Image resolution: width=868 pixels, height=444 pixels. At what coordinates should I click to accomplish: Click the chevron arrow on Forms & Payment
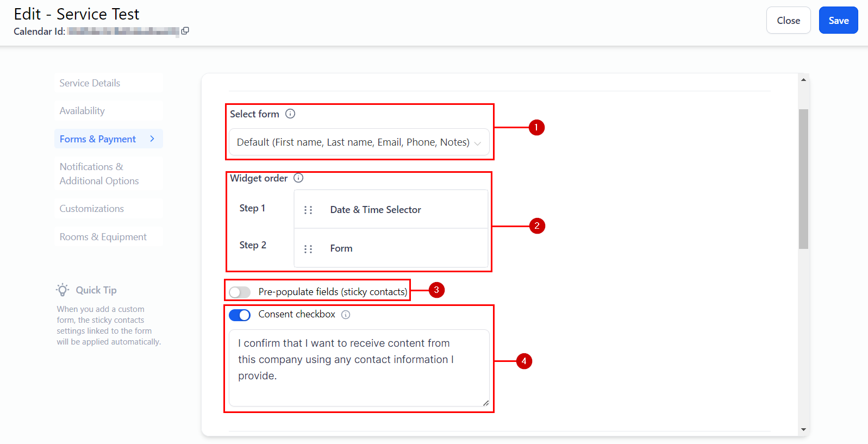pos(152,139)
